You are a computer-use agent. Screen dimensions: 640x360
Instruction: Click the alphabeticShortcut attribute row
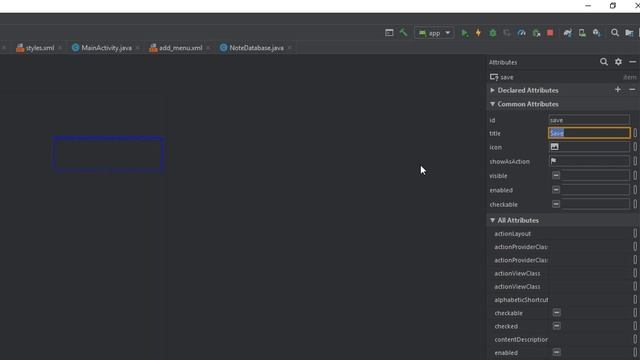click(563, 300)
